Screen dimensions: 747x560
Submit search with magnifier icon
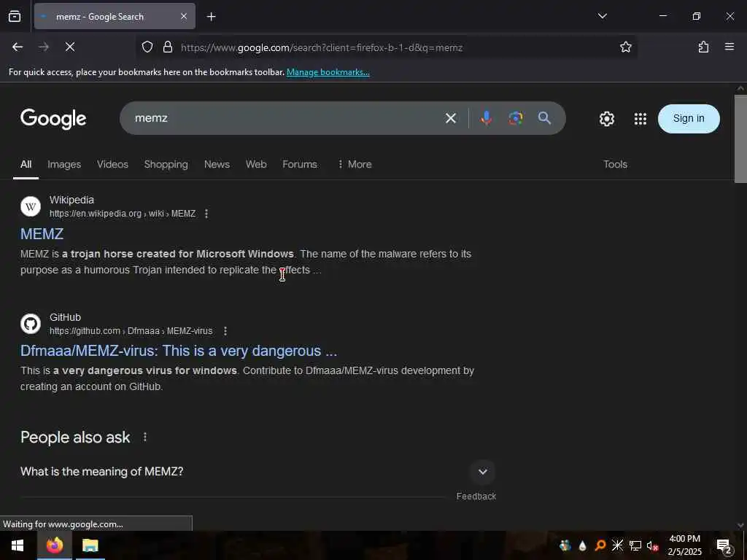(544, 118)
